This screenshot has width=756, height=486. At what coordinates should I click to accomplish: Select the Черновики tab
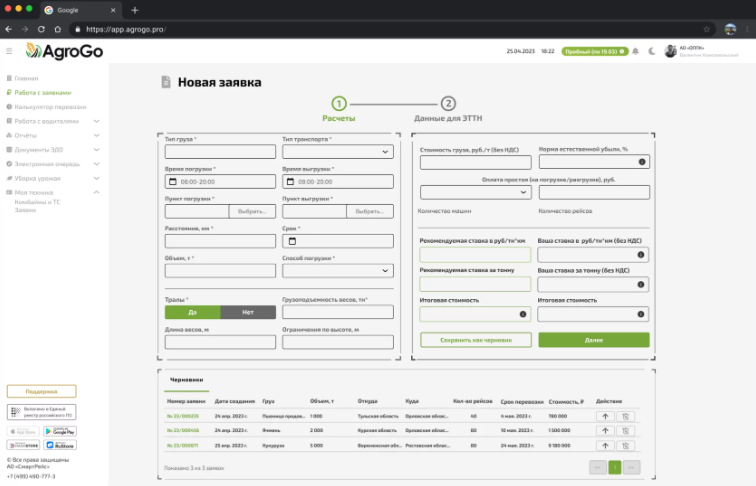tap(187, 380)
